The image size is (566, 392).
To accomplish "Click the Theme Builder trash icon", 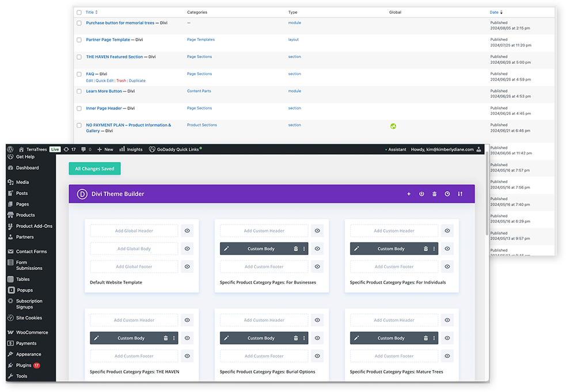I will click(434, 194).
